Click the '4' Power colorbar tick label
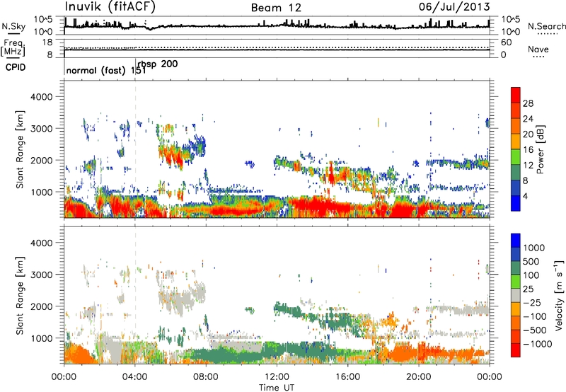This screenshot has width=566, height=392. coord(526,196)
